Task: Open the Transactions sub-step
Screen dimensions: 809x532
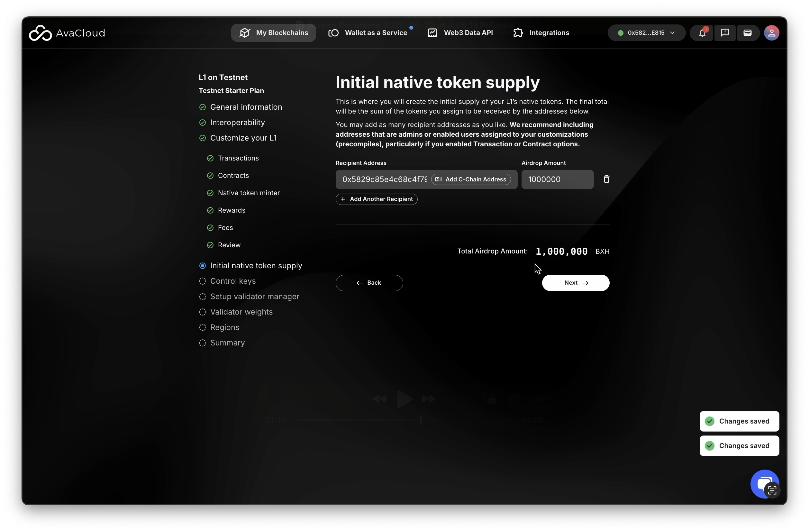Action: [238, 158]
